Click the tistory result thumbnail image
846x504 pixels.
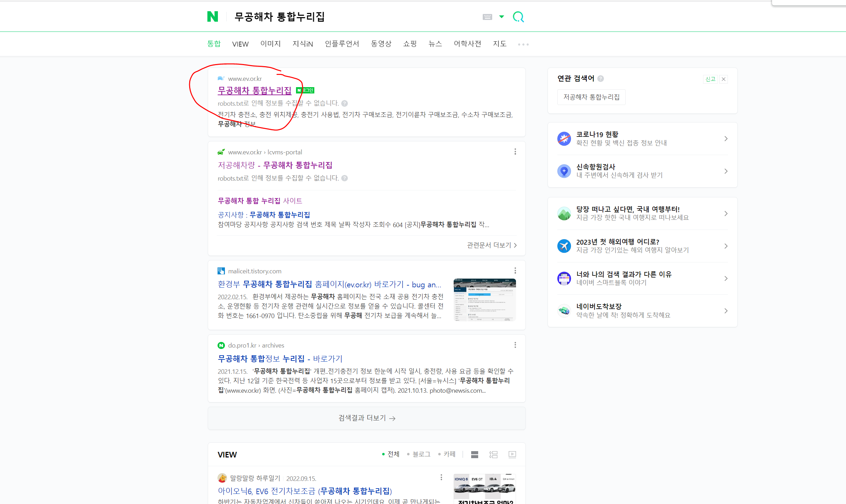coord(484,300)
